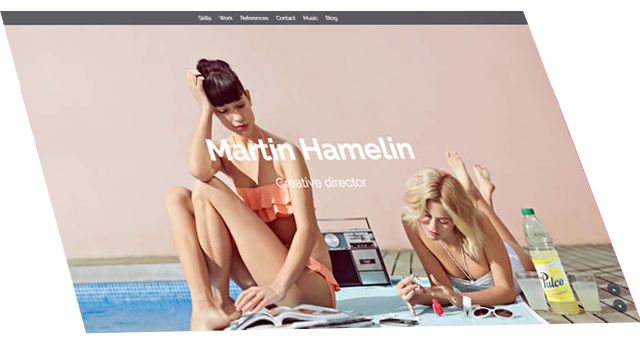Open the Music page link
This screenshot has width=640, height=360.
coord(310,18)
